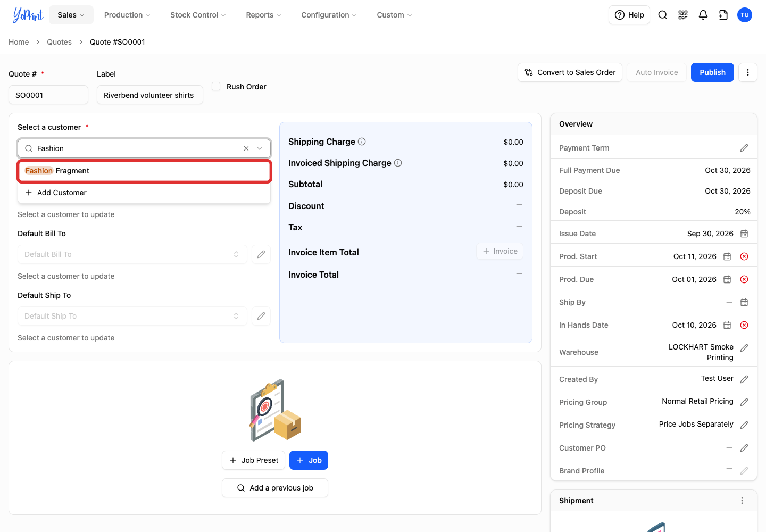The width and height of the screenshot is (766, 532).
Task: Expand the Production menu
Action: pos(127,15)
